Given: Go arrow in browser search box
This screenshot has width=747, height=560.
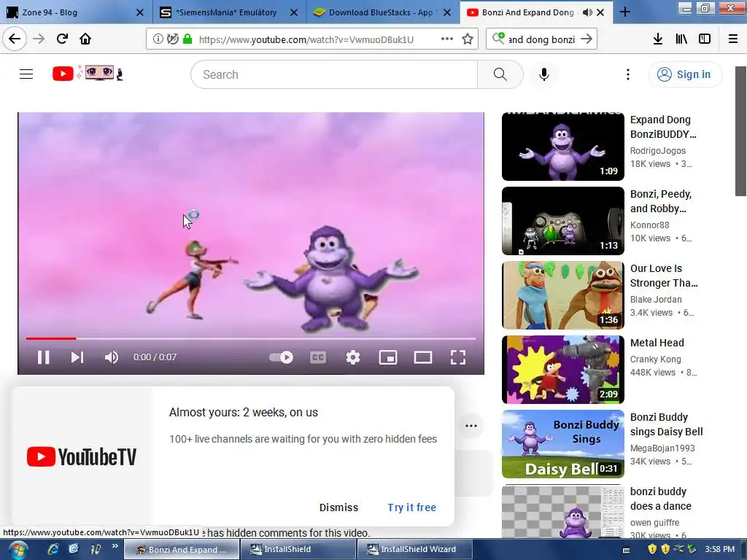Looking at the screenshot, I should click(x=587, y=39).
